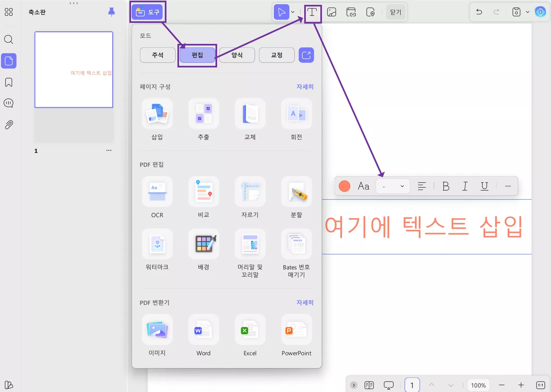The image size is (551, 392).
Task: Open the save options dropdown
Action: point(528,12)
